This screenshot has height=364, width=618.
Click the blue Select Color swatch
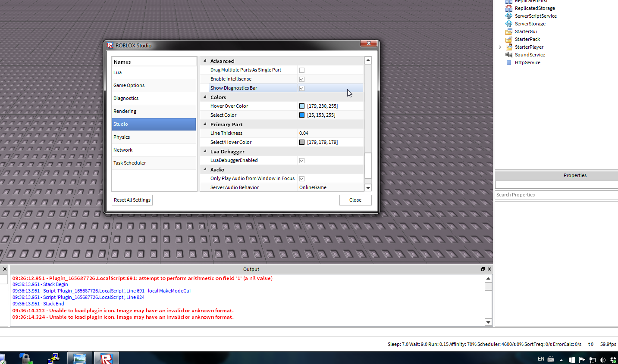click(301, 115)
